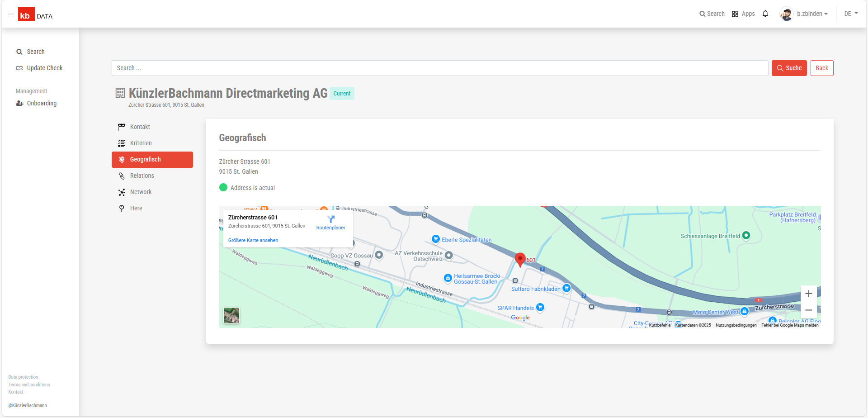Viewport: 868px width, 418px height.
Task: Open the hamburger menu icon
Action: click(x=11, y=14)
